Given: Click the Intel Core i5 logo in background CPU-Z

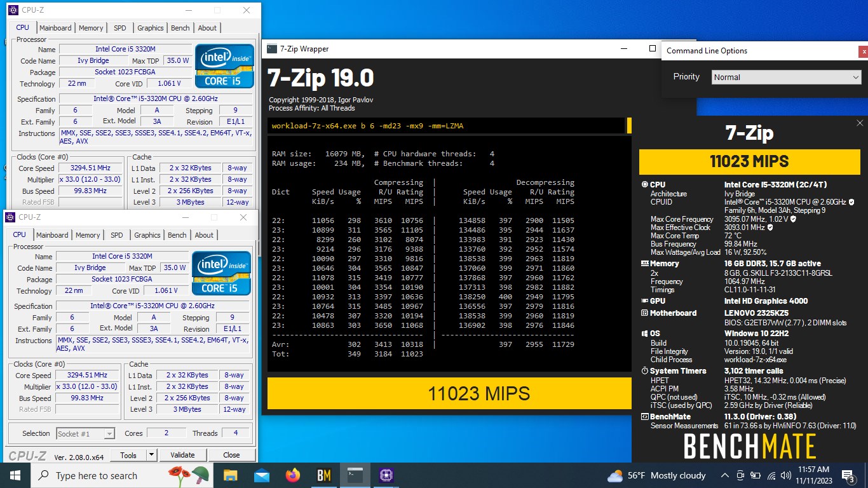Looking at the screenshot, I should (225, 66).
